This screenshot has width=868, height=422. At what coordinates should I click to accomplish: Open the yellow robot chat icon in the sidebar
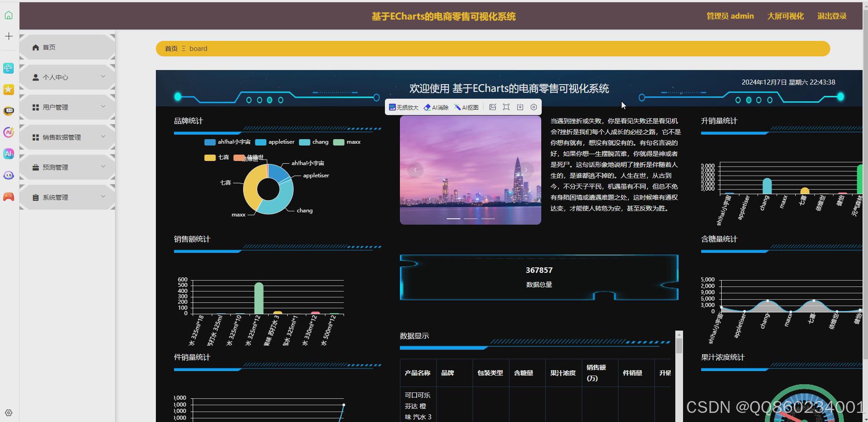(x=9, y=111)
